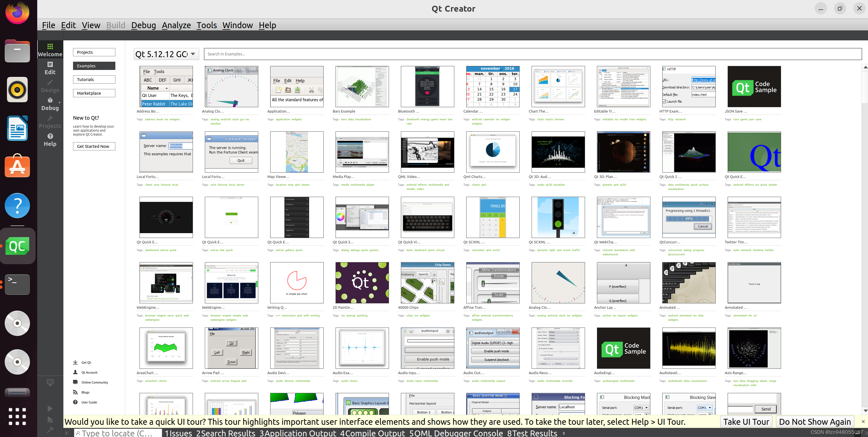Select the Tutorials page button

click(x=94, y=80)
